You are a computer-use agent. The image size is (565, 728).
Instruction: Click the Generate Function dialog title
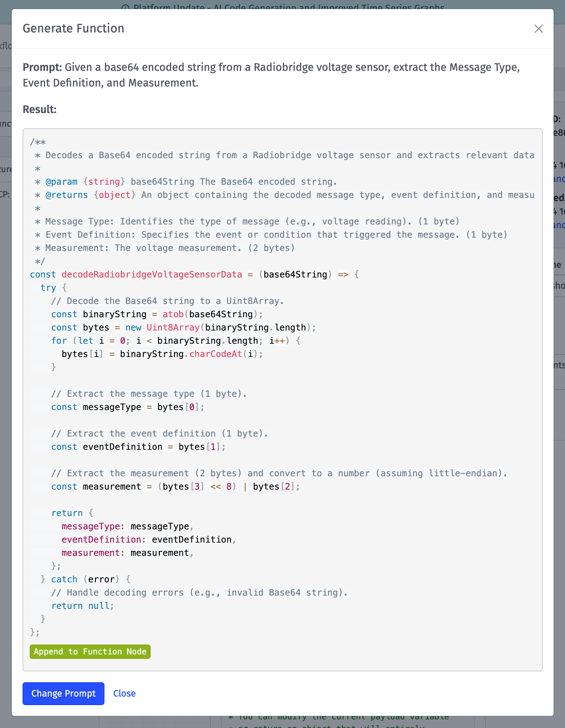click(74, 28)
